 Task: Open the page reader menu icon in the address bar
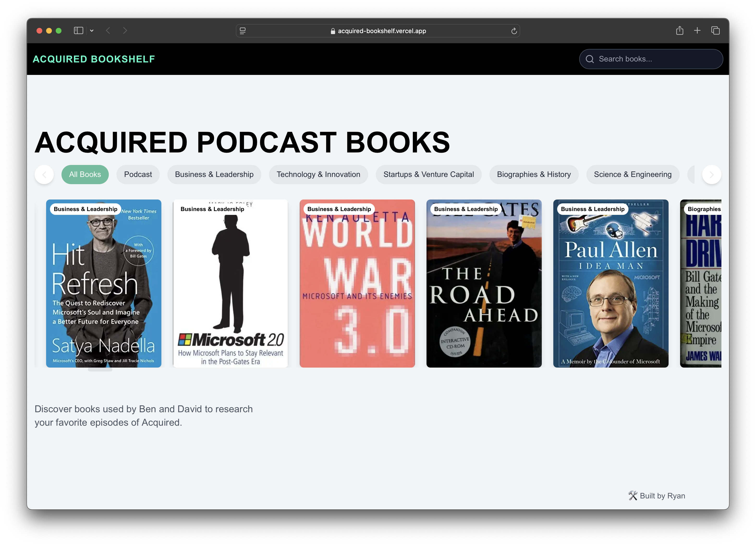point(243,31)
